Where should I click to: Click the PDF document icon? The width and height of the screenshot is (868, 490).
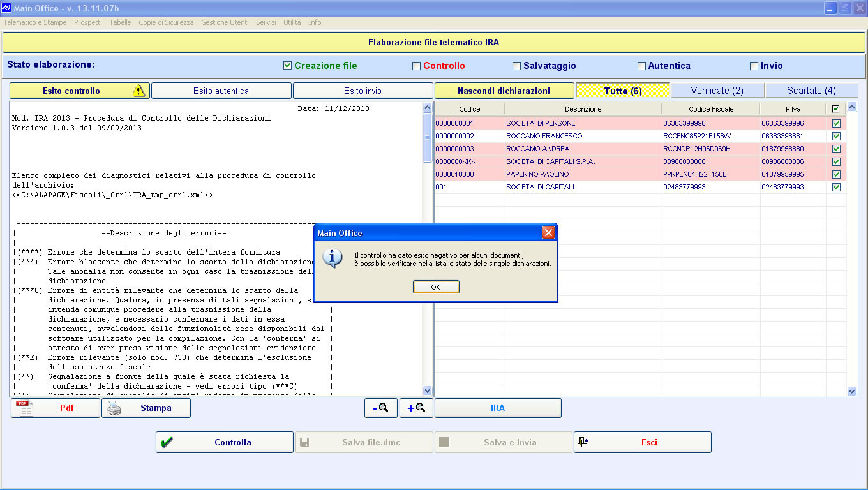[x=25, y=408]
